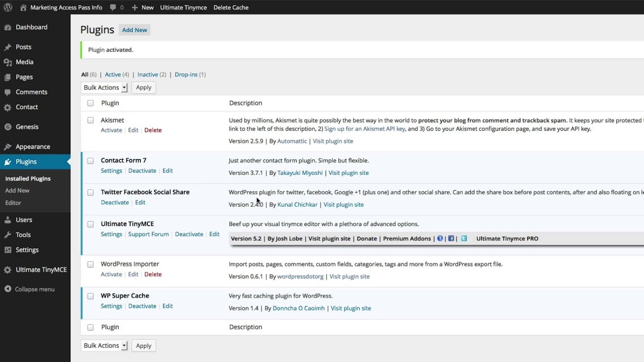The width and height of the screenshot is (644, 362).
Task: Tick the select-all checkbox in the table header
Action: coord(91,103)
